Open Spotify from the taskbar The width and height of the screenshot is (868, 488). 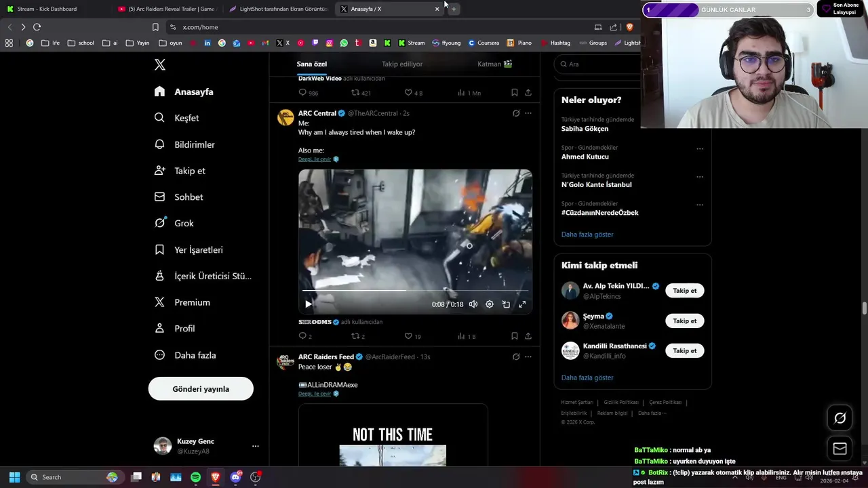point(195,477)
